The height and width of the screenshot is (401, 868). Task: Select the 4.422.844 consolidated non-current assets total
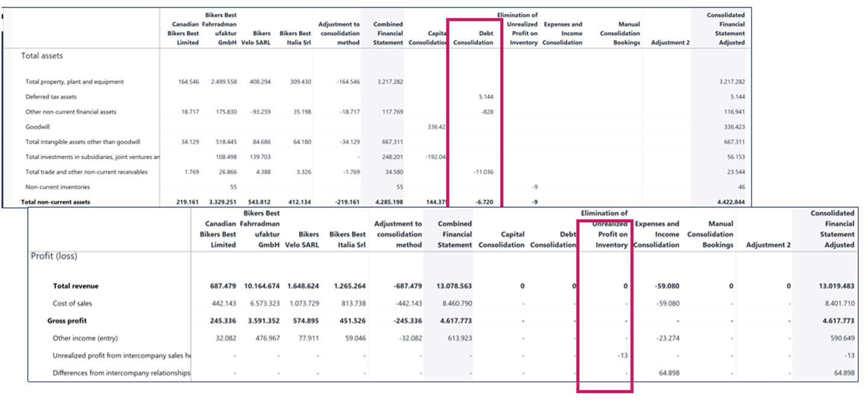point(728,202)
